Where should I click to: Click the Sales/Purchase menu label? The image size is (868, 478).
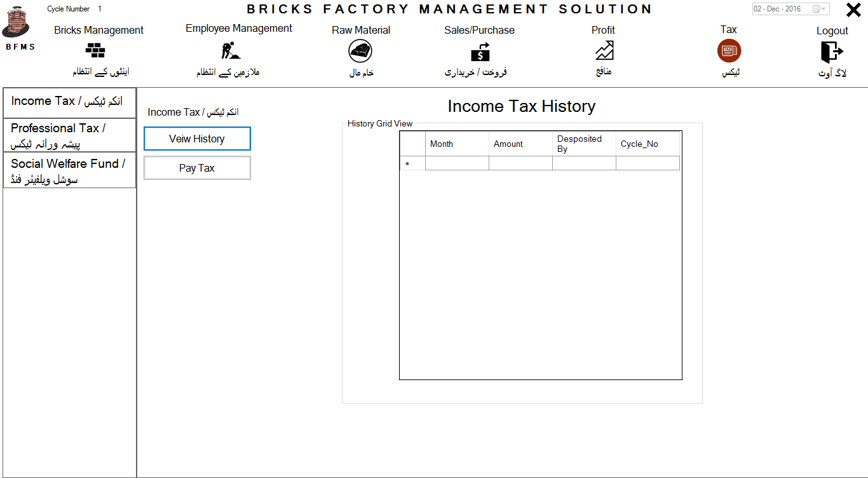point(479,31)
